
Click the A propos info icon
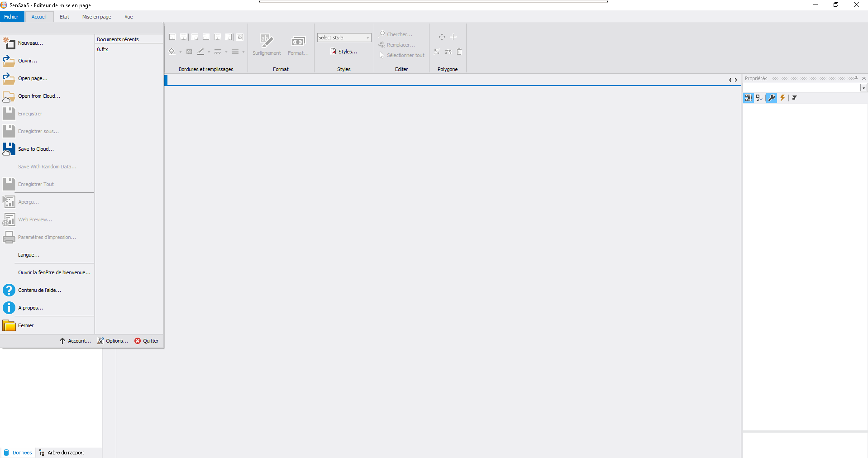pyautogui.click(x=9, y=308)
